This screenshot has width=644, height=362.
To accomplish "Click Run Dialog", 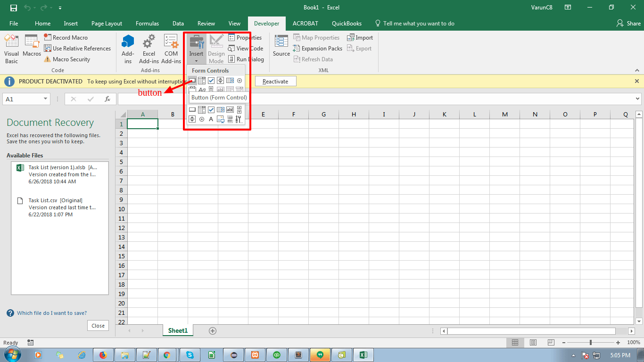I will point(246,59).
